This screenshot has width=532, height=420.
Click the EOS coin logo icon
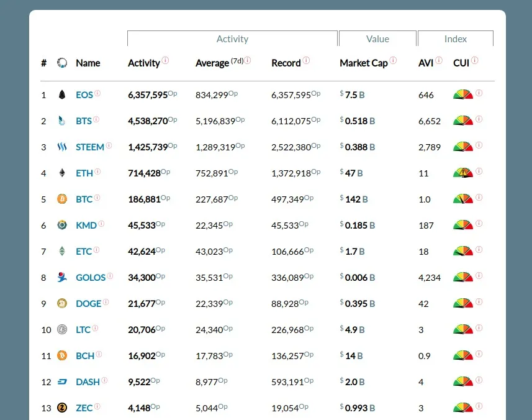61,94
